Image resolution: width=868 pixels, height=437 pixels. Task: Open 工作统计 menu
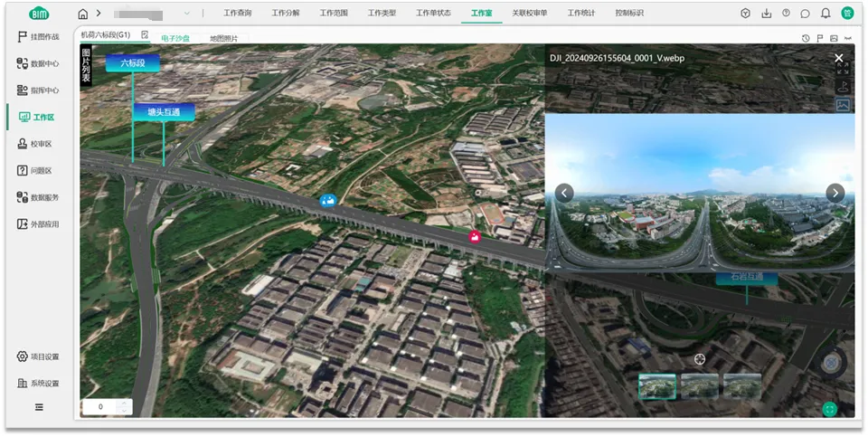[581, 14]
